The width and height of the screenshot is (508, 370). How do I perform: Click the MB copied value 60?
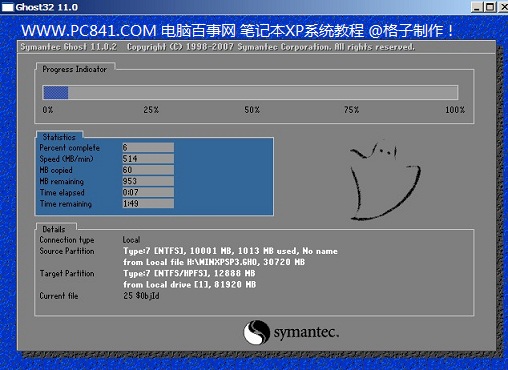tap(148, 170)
